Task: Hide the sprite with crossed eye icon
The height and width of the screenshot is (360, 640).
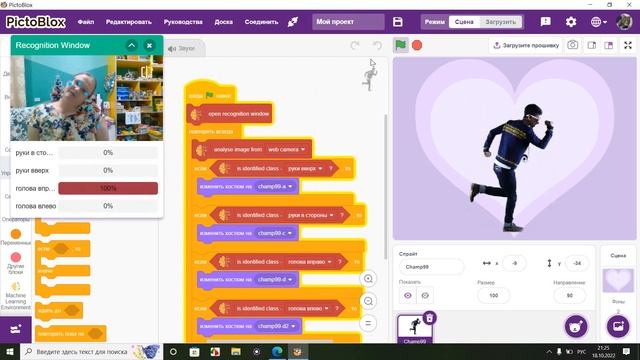Action: pyautogui.click(x=425, y=296)
